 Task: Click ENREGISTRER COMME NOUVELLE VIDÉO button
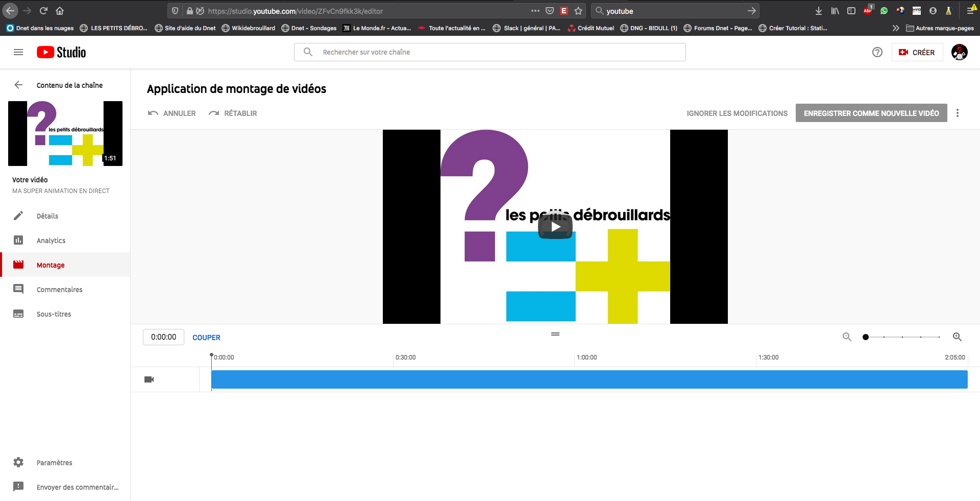871,113
